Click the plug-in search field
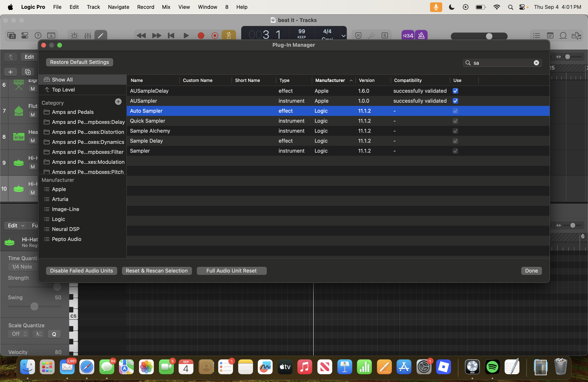This screenshot has width=588, height=382. tap(502, 63)
